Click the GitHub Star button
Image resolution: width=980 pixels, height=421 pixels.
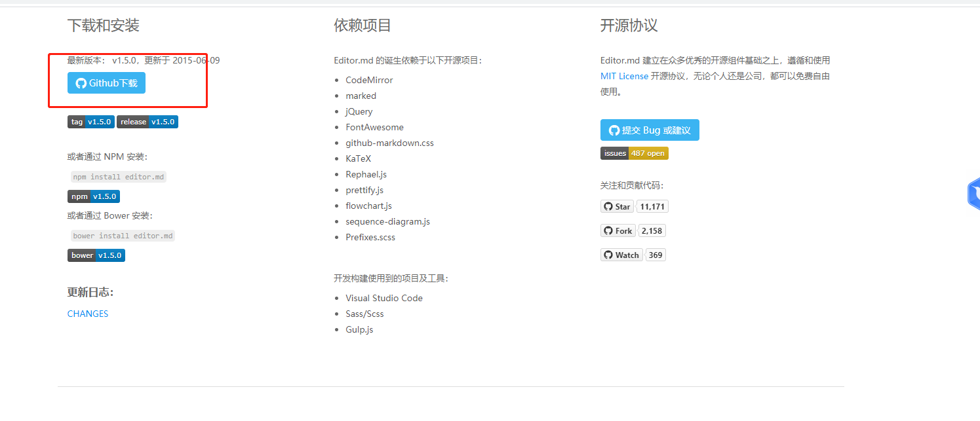(617, 206)
